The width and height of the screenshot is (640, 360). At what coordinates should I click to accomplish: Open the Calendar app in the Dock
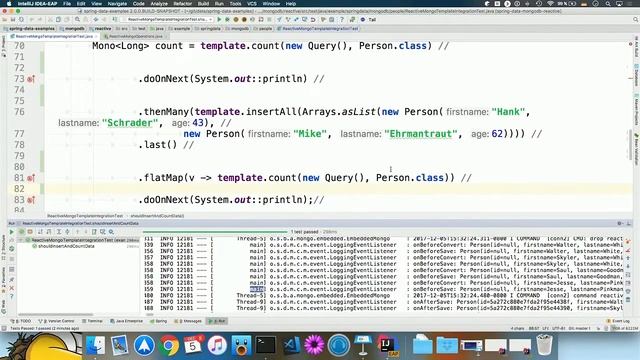pyautogui.click(x=193, y=345)
